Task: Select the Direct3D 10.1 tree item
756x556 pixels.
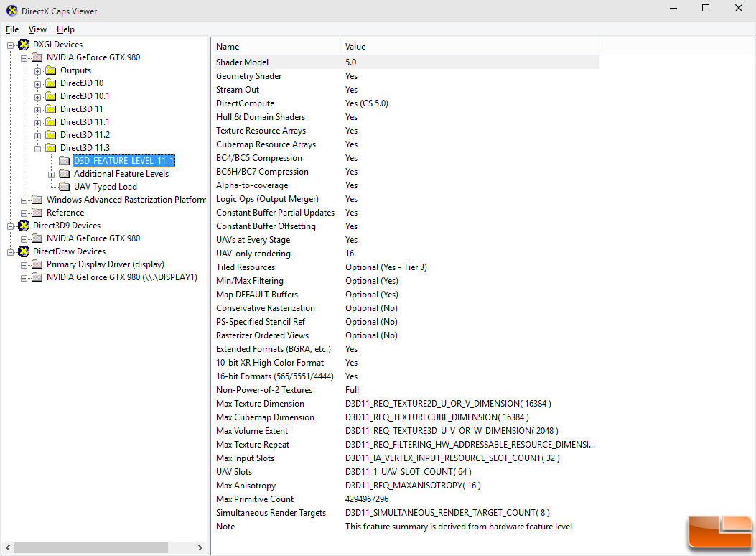Action: [x=85, y=96]
